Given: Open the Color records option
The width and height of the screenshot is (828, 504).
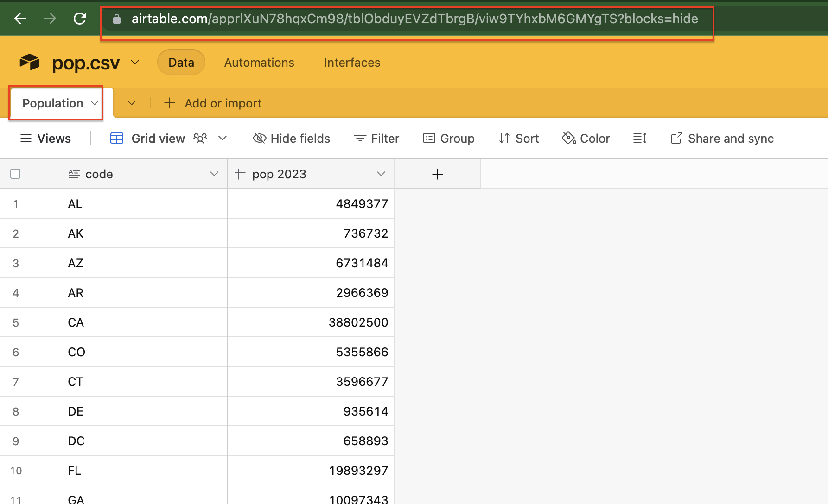Looking at the screenshot, I should (x=586, y=138).
